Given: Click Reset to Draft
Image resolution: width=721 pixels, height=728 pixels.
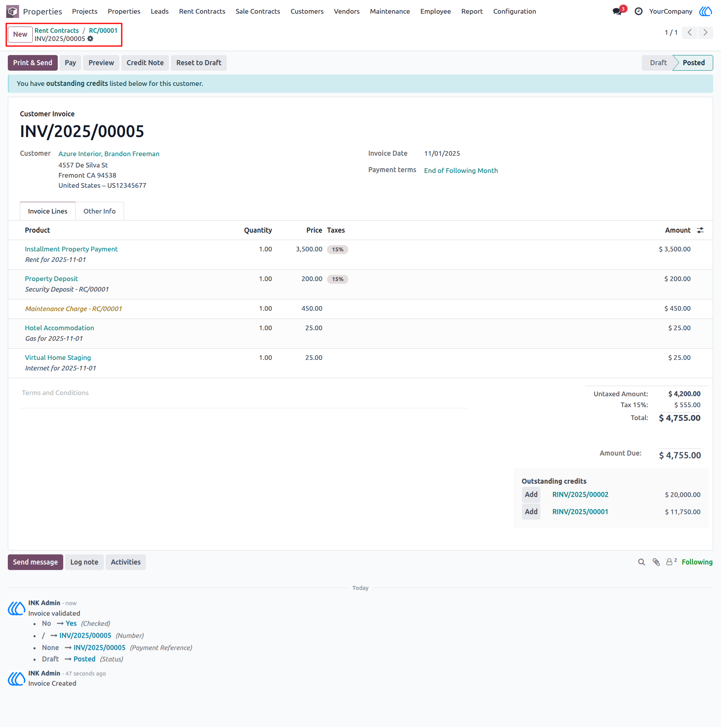Looking at the screenshot, I should [x=199, y=63].
